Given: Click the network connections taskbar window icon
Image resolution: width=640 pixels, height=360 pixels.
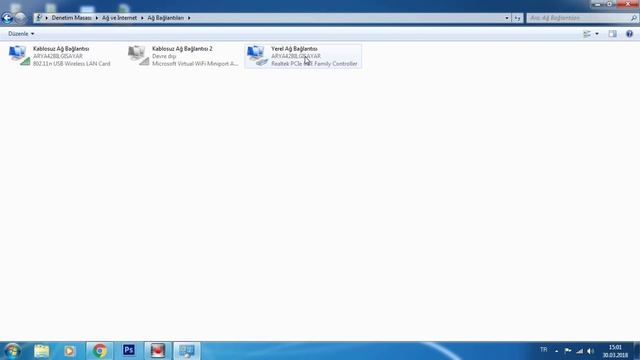Looking at the screenshot, I should (187, 351).
